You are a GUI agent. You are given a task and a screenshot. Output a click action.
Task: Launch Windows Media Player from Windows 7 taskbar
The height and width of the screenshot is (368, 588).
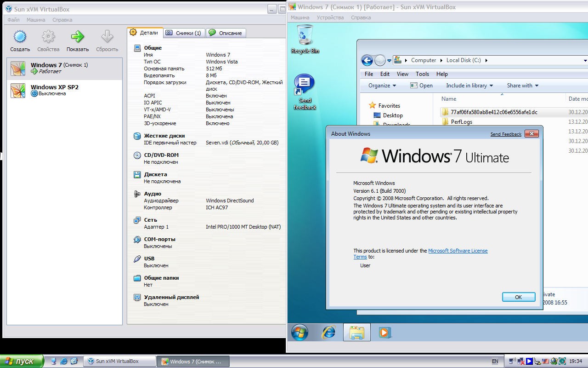[385, 332]
